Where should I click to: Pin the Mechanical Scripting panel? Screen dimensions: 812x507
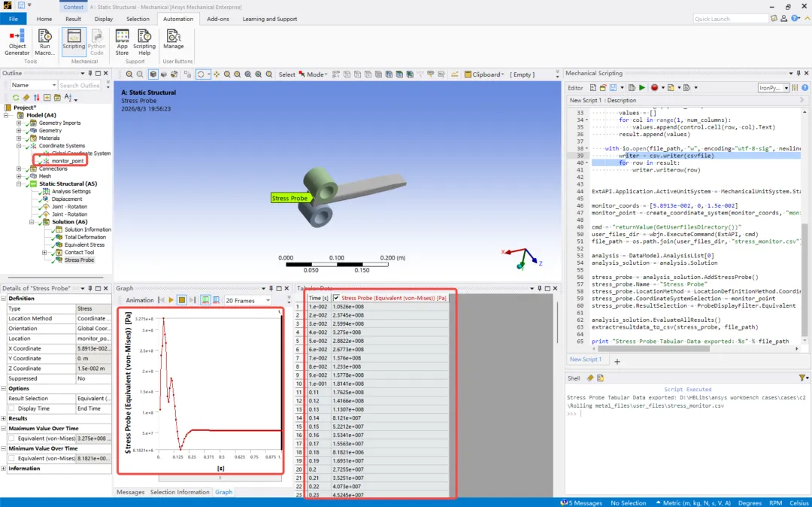(x=798, y=73)
